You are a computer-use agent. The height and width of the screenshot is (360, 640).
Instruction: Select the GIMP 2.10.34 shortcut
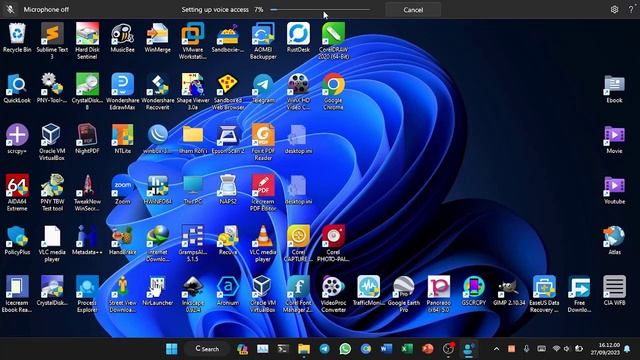(509, 291)
